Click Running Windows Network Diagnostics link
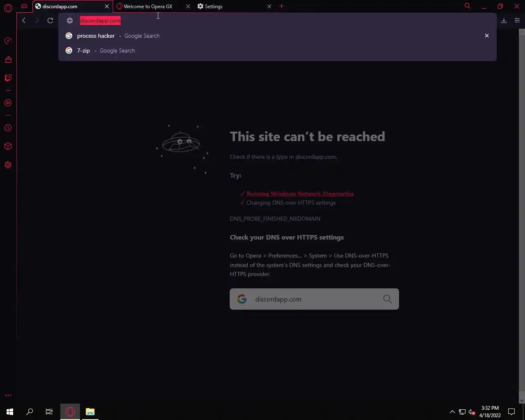This screenshot has width=525, height=420. (x=300, y=194)
